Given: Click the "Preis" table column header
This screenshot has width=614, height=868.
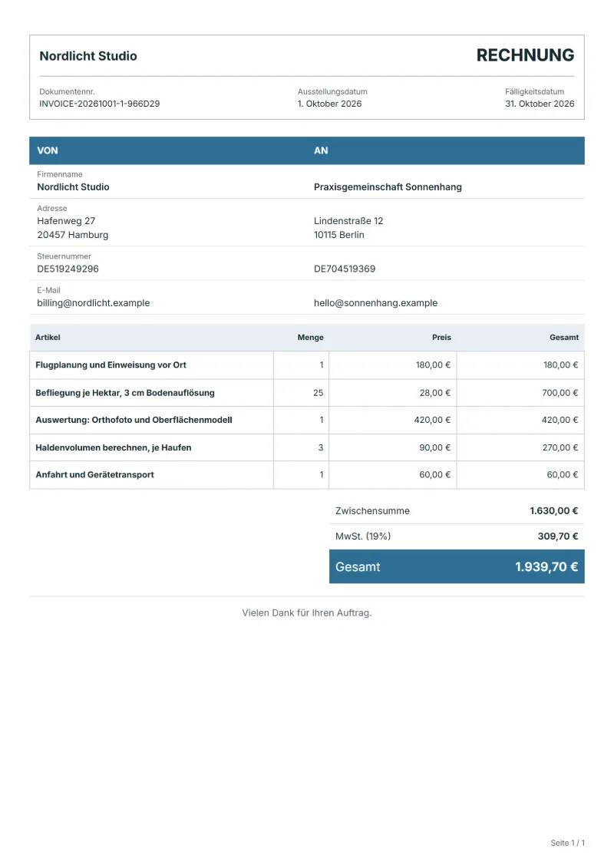Looking at the screenshot, I should (442, 337).
